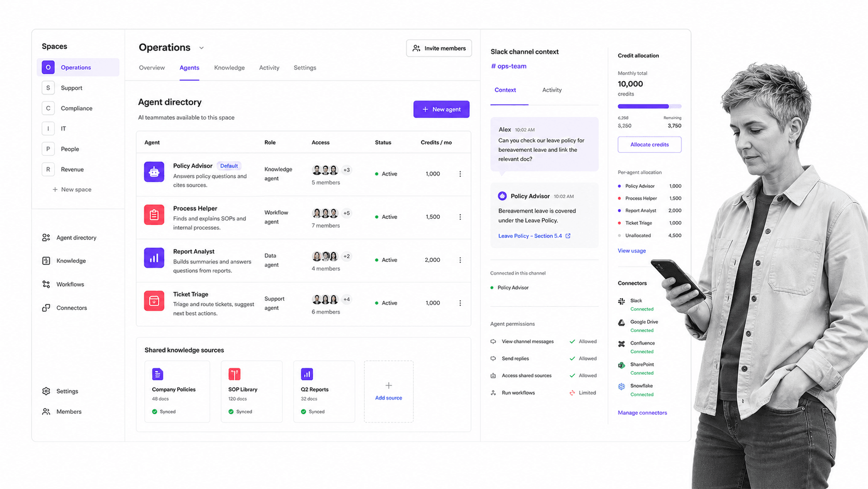
Task: Toggle Run workflows Limited permission
Action: coord(584,393)
